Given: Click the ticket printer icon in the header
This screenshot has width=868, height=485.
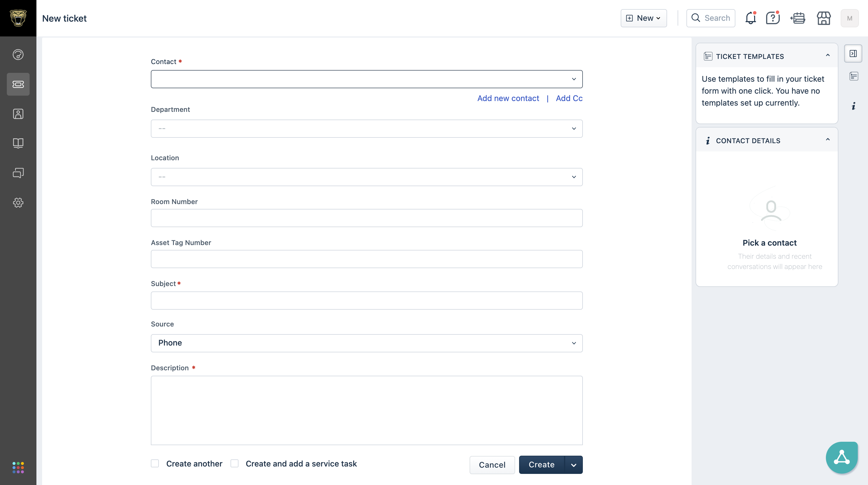Looking at the screenshot, I should 798,18.
